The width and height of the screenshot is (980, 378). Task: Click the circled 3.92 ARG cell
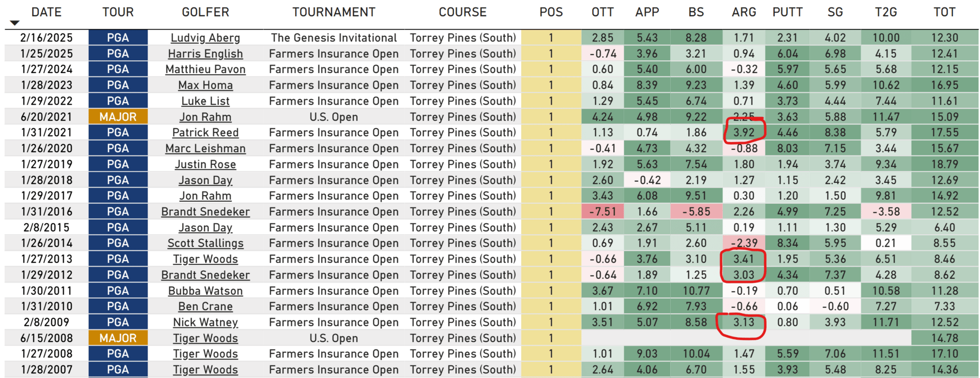744,133
